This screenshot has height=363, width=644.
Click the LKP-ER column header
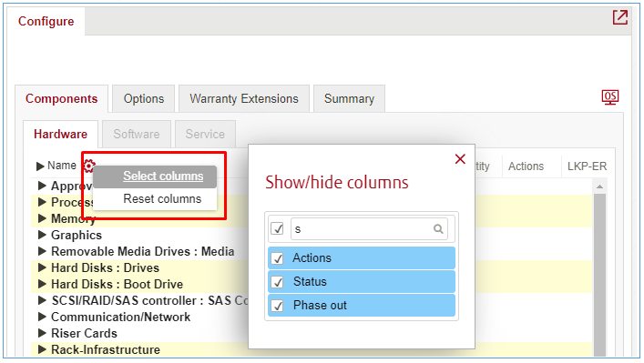587,166
